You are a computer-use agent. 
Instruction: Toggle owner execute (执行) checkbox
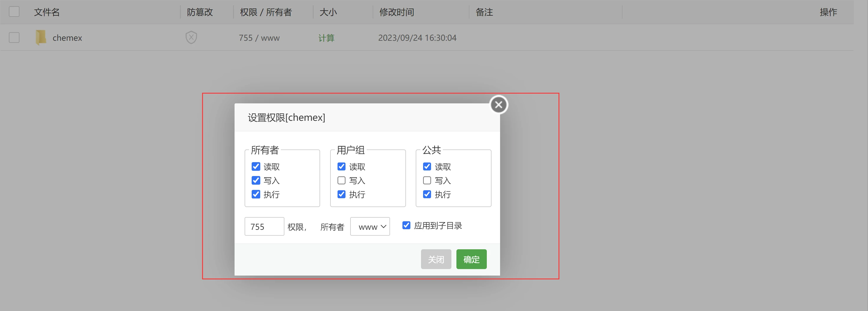point(256,194)
